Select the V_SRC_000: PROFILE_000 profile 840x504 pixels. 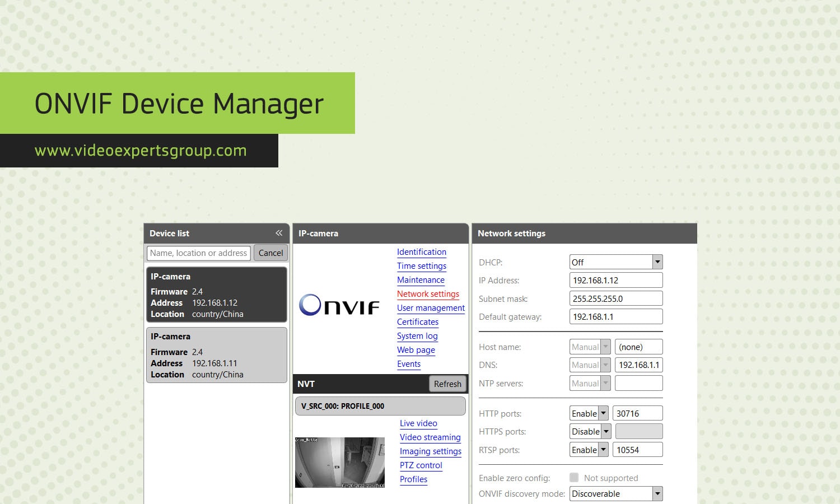(x=380, y=406)
